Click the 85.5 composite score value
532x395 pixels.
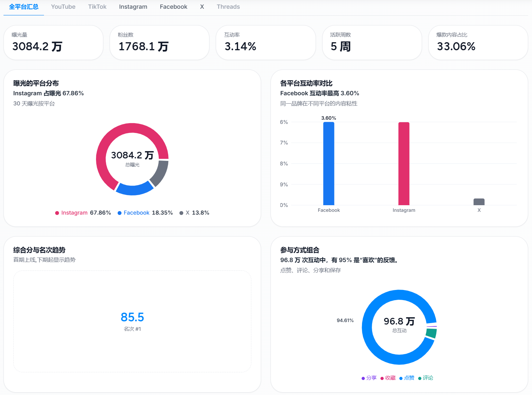click(x=132, y=317)
